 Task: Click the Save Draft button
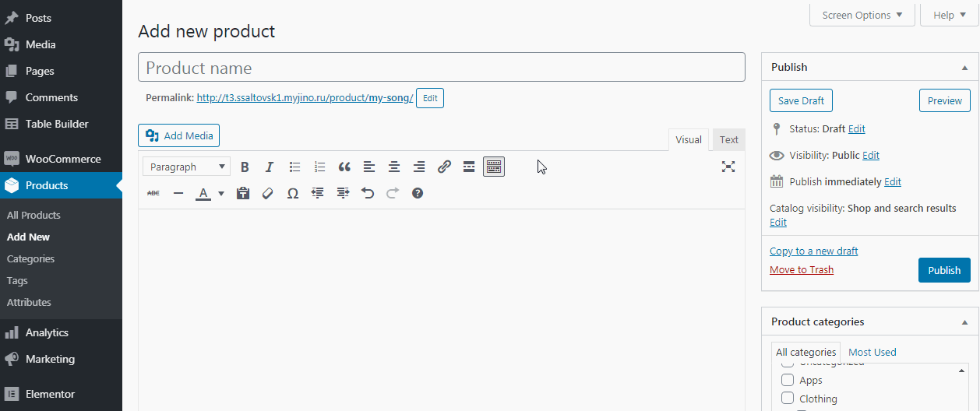point(801,100)
